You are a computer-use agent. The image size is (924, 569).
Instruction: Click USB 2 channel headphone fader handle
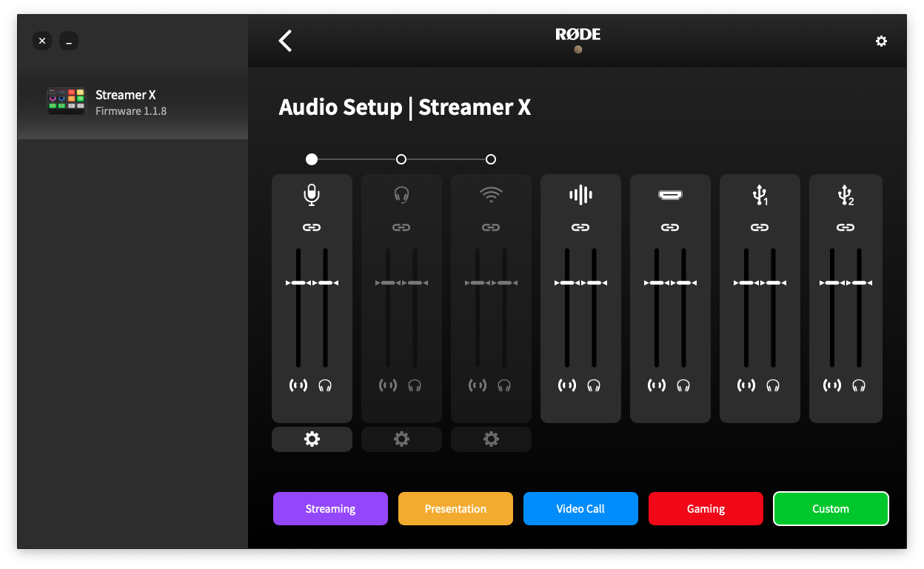click(x=859, y=282)
